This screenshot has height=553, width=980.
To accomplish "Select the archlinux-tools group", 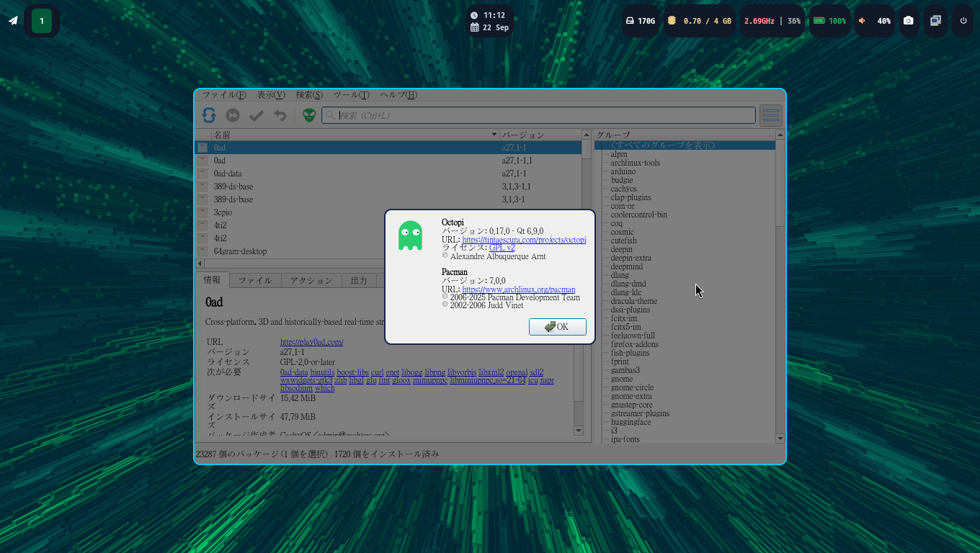I will 635,163.
